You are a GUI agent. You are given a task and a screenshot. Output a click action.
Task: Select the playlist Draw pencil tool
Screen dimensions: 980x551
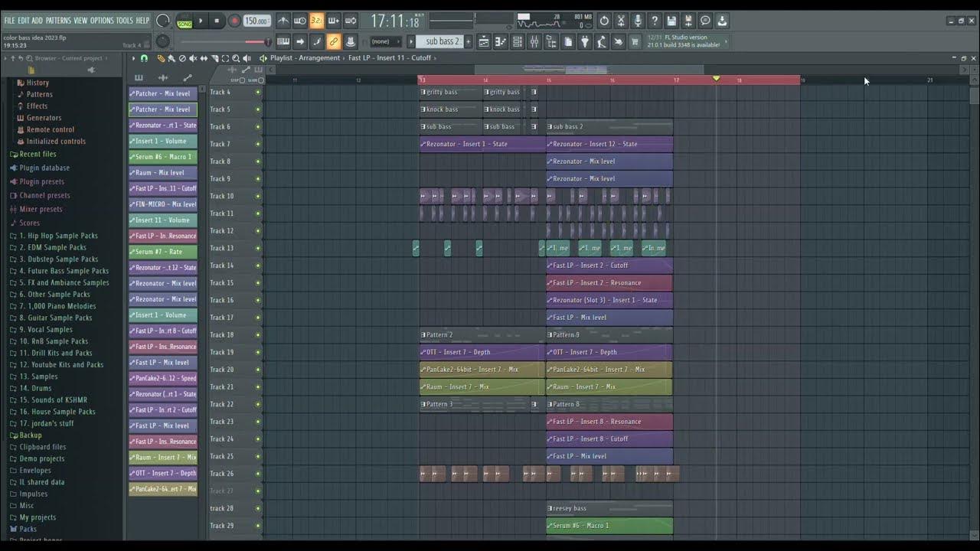pyautogui.click(x=161, y=58)
